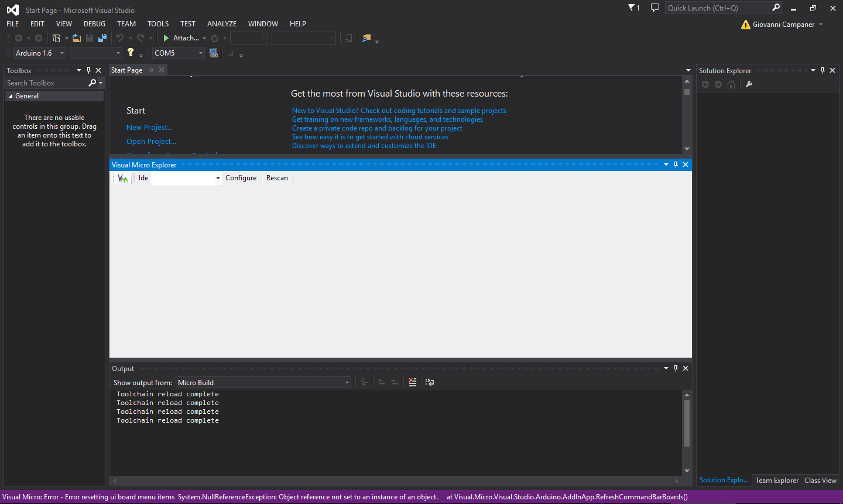Toggle auto-hide pin on Visual Micro Explorer
The width and height of the screenshot is (843, 504).
pos(676,164)
